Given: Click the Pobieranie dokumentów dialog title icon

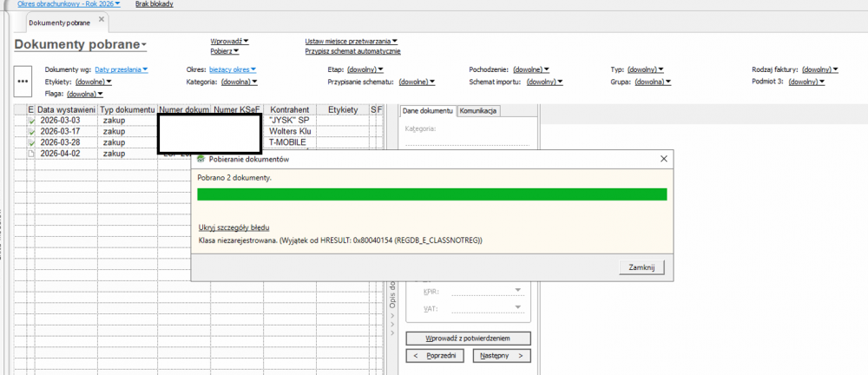Looking at the screenshot, I should click(x=201, y=159).
